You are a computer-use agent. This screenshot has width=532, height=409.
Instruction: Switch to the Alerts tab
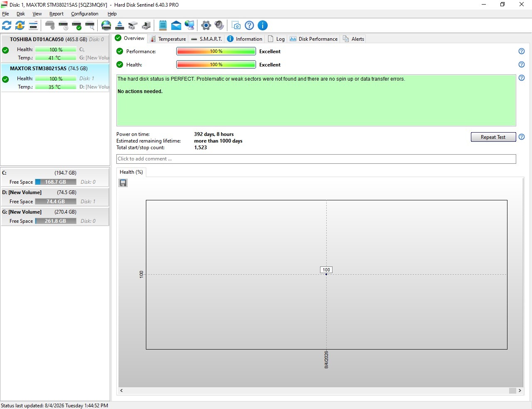[353, 39]
